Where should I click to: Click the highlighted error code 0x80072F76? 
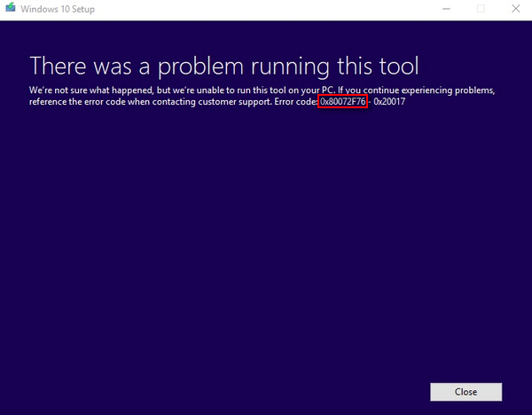coord(343,103)
